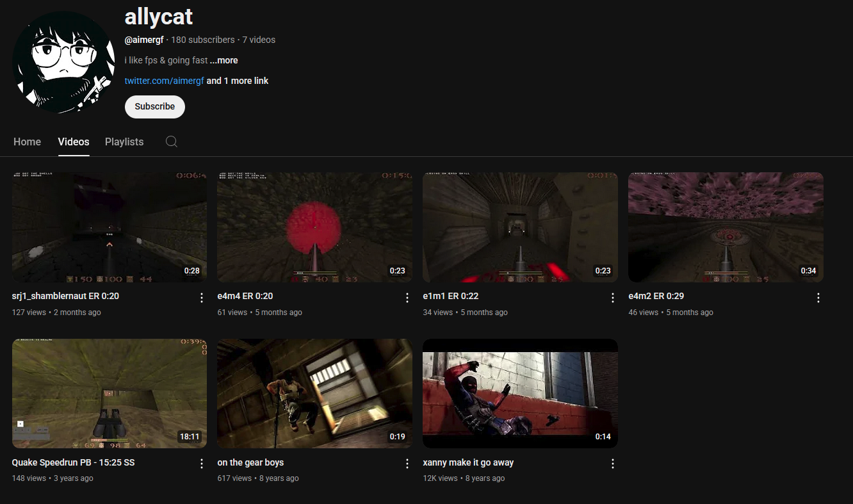Image resolution: width=853 pixels, height=504 pixels.
Task: Open options menu for srj1_shamblernaut ER 0:20
Action: click(x=202, y=298)
